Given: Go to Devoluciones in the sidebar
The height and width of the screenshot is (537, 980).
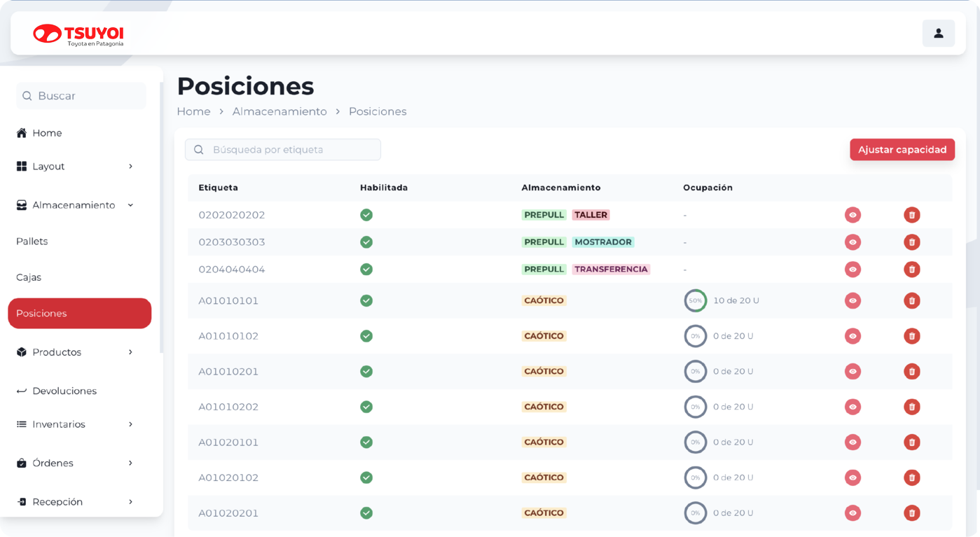Looking at the screenshot, I should pyautogui.click(x=64, y=391).
